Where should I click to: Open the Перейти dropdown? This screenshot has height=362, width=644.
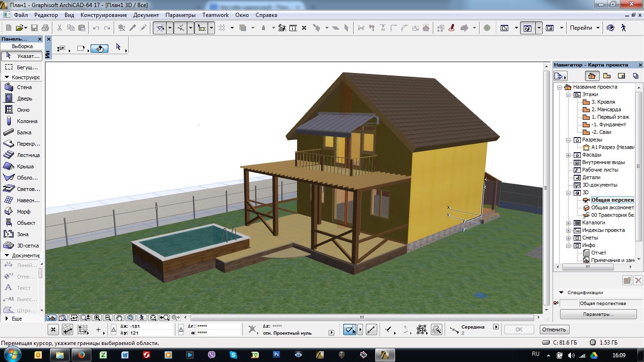tap(585, 28)
